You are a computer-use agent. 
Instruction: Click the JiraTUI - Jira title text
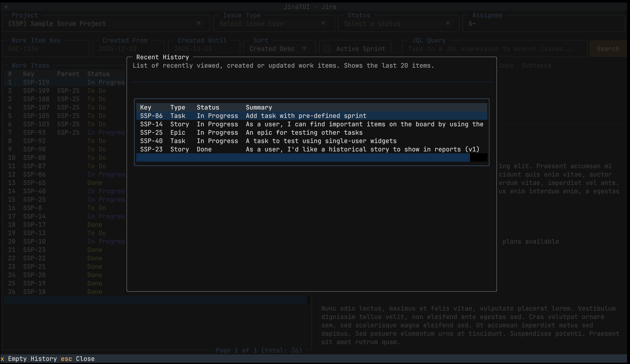click(x=310, y=7)
